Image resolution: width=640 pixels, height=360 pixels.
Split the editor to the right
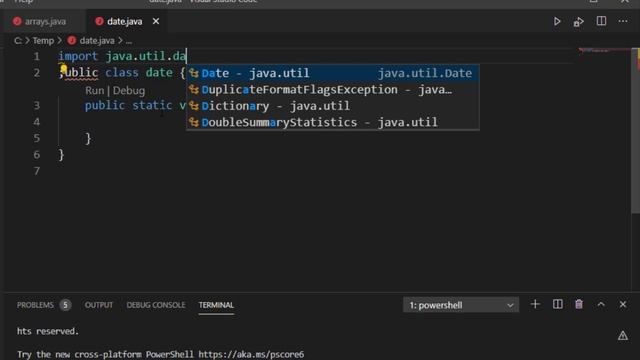click(x=601, y=21)
